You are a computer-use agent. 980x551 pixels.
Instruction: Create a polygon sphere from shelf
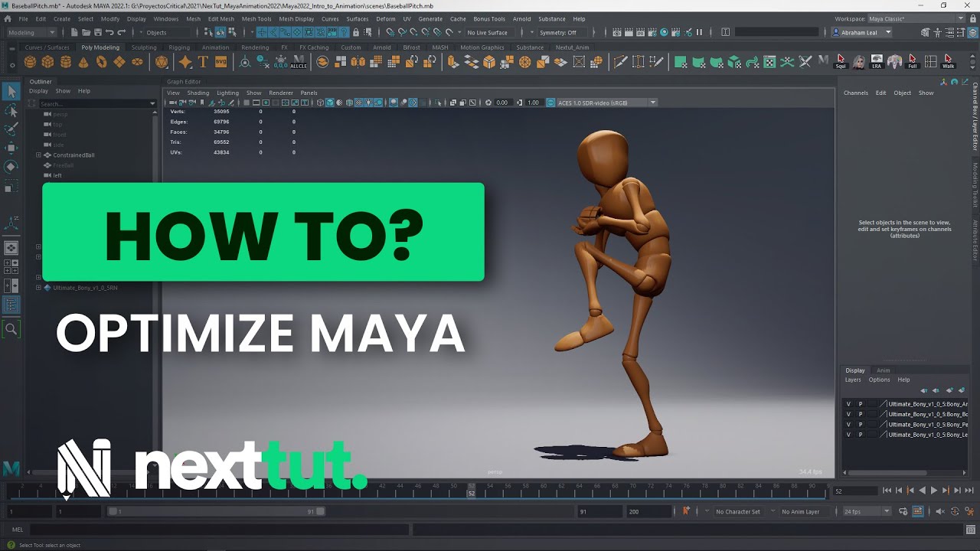coord(31,62)
